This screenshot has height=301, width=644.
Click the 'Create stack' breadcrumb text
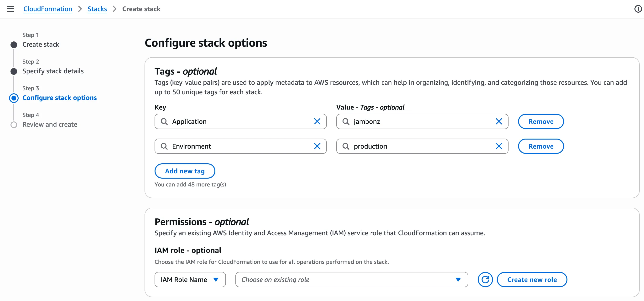[141, 9]
